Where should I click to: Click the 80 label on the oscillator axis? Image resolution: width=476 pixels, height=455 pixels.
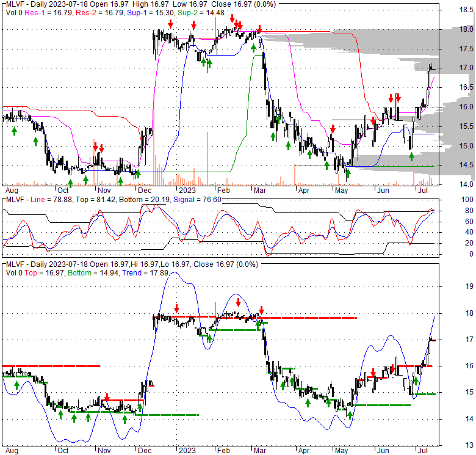469,211
